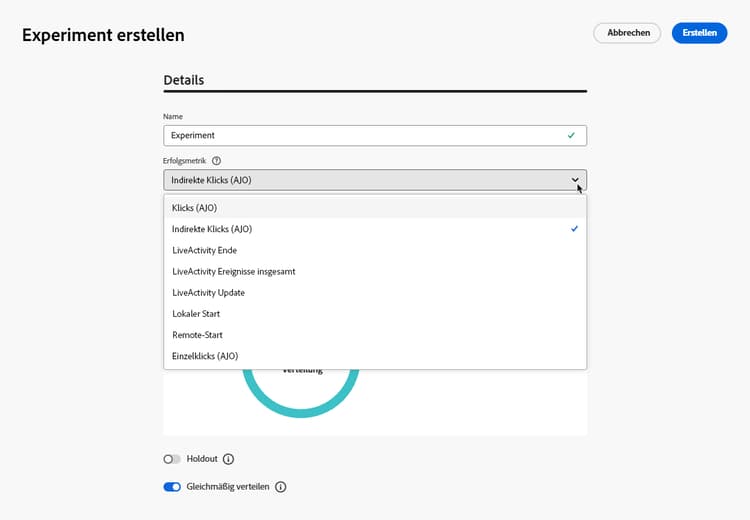Click the Holdout info icon
The height and width of the screenshot is (520, 750).
coord(228,459)
